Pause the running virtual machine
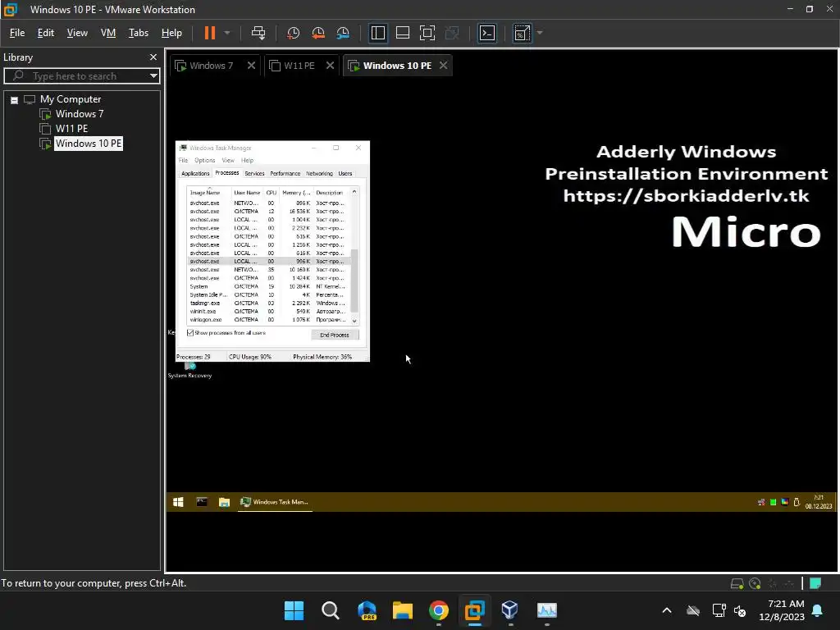Image resolution: width=840 pixels, height=630 pixels. (x=209, y=33)
